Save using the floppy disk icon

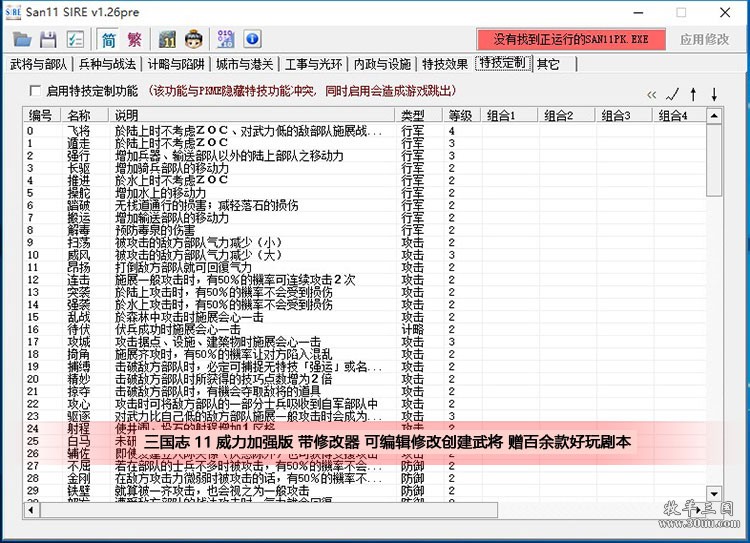(x=48, y=39)
